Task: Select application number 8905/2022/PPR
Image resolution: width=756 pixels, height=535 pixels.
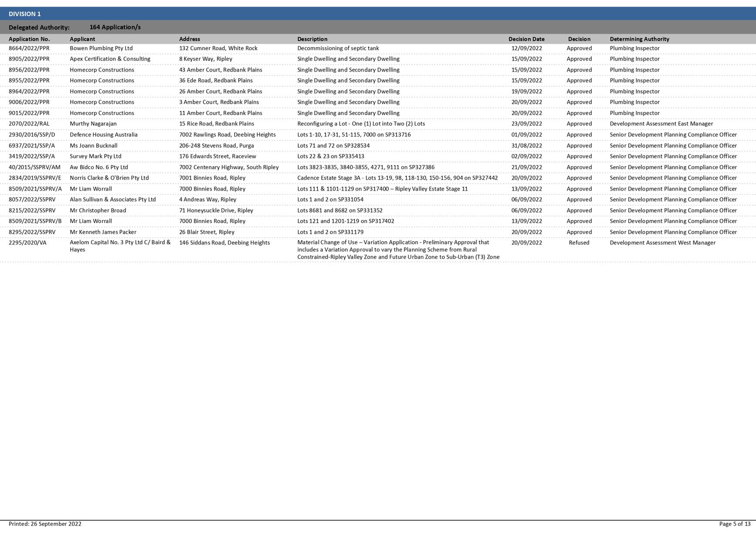Action: 29,59
